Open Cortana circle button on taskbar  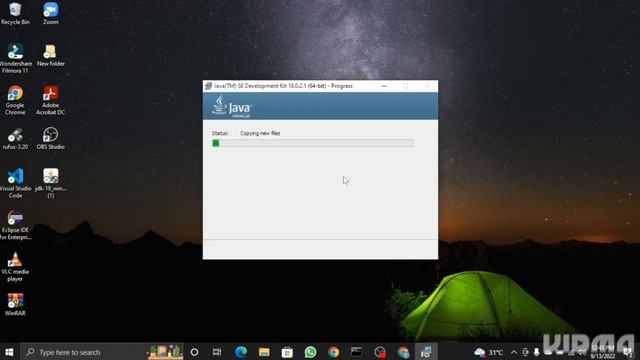(x=194, y=352)
